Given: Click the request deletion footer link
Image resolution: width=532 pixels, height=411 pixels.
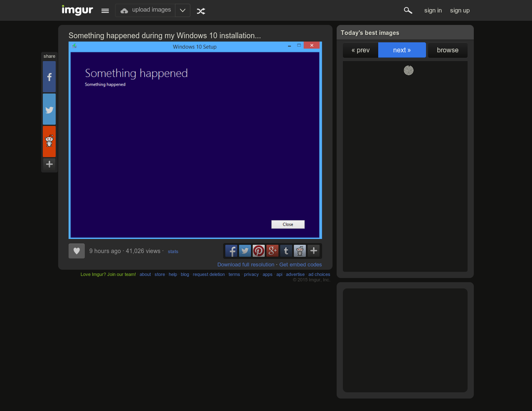Looking at the screenshot, I should (x=209, y=274).
